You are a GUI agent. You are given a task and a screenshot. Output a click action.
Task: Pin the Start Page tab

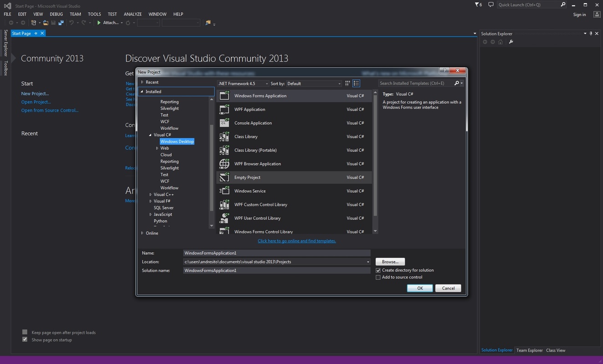[x=36, y=33]
